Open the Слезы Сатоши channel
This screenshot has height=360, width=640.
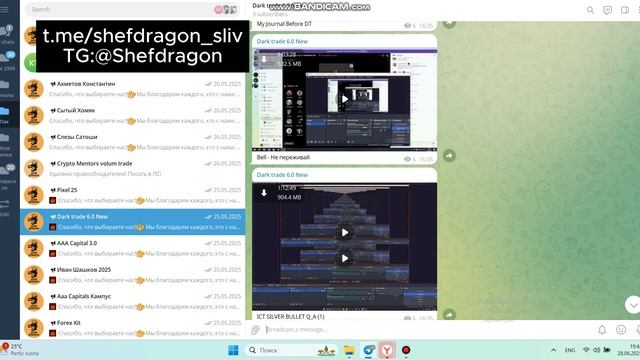133,142
